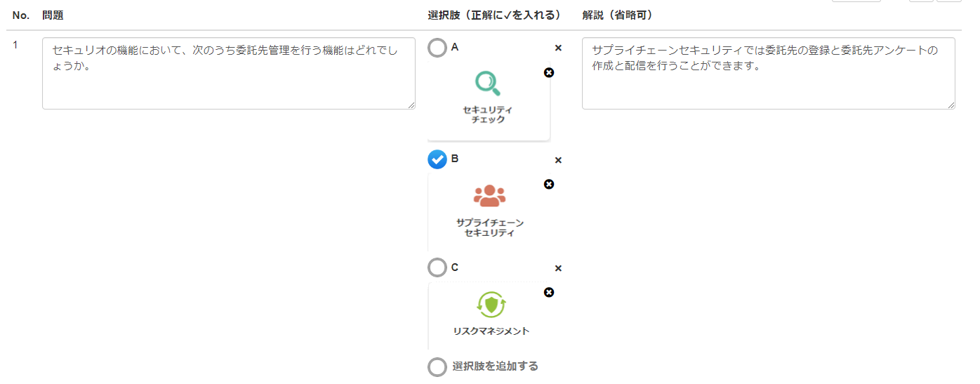Viewport: 980px width, 384px height.
Task: Mark option A as the correct answer
Action: 437,48
